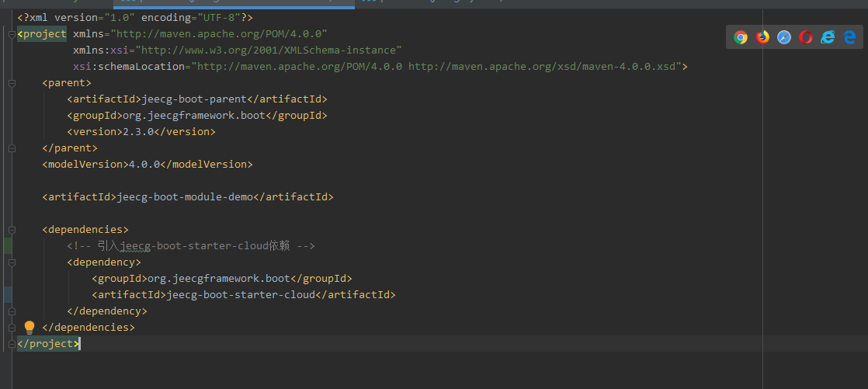The image size is (868, 389).
Task: Click the opening parent tag text
Action: point(67,83)
